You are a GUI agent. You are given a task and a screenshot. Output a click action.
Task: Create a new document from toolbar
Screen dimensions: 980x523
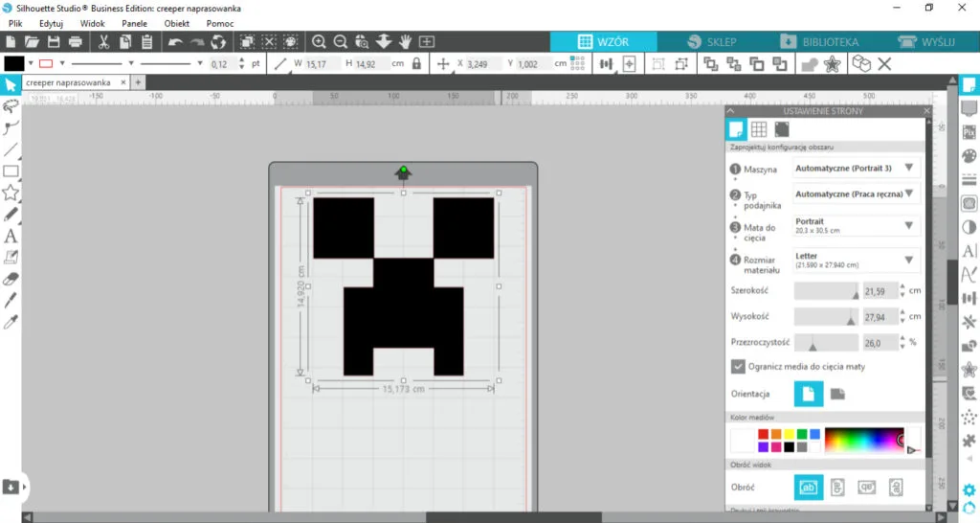[x=11, y=42]
